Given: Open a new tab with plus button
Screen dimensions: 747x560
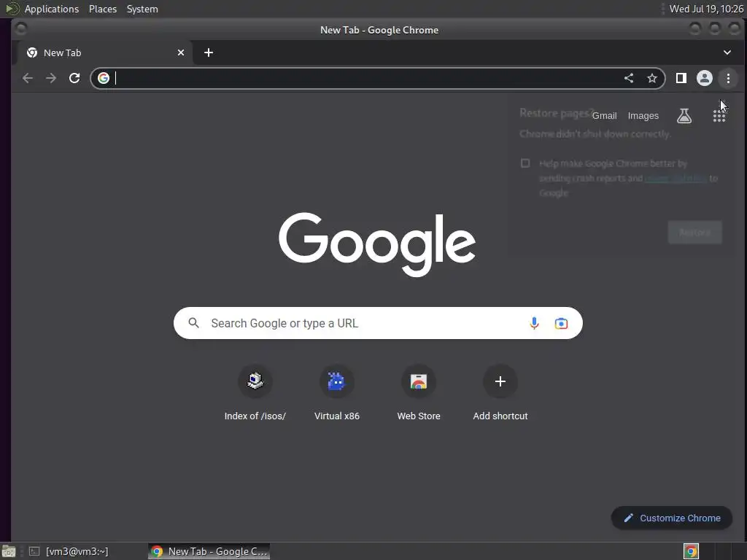Looking at the screenshot, I should (209, 52).
